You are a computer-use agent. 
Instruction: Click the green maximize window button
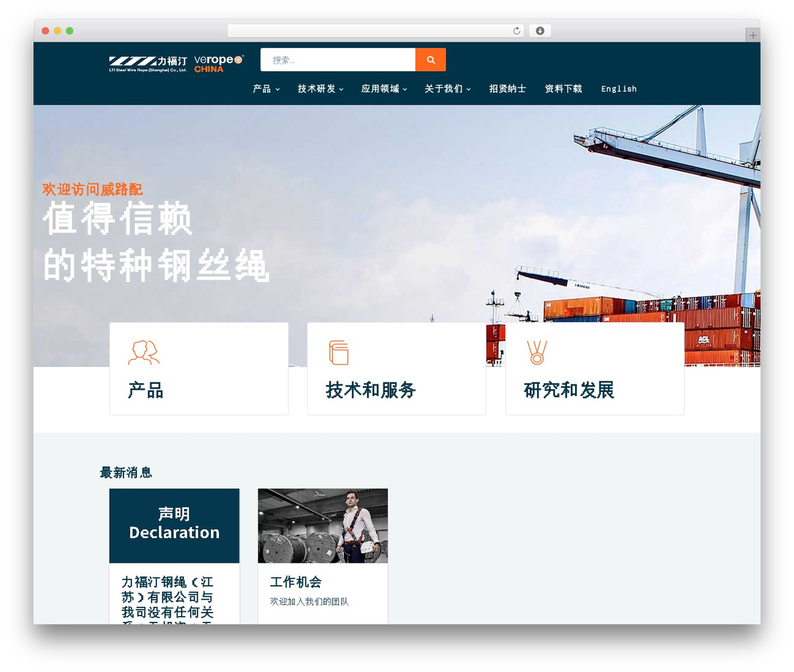click(69, 31)
